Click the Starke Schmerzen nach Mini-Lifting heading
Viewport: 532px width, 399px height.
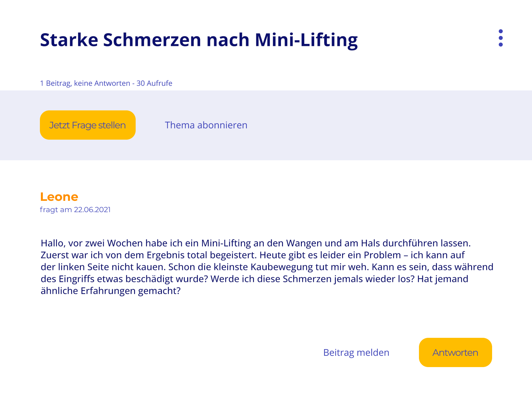click(199, 40)
